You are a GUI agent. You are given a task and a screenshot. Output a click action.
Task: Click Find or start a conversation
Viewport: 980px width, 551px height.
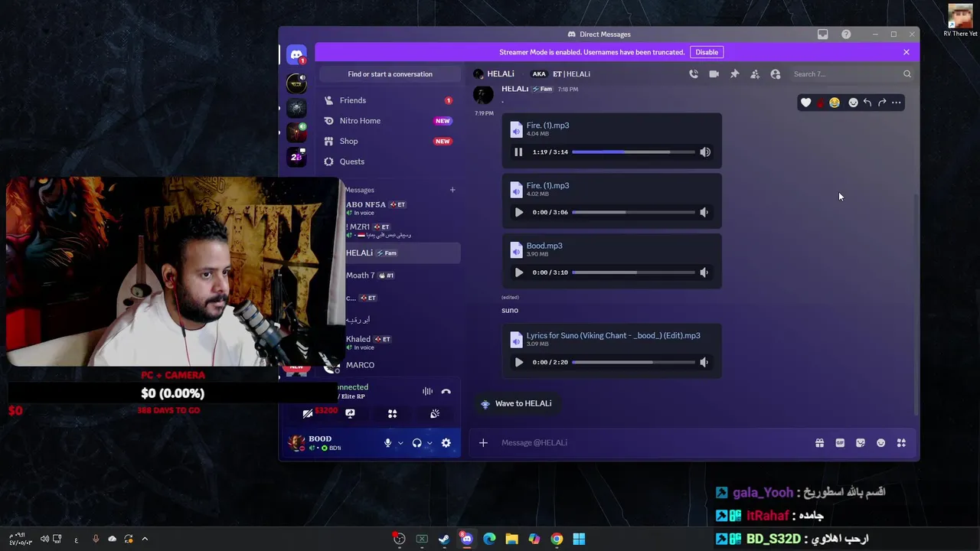(390, 74)
